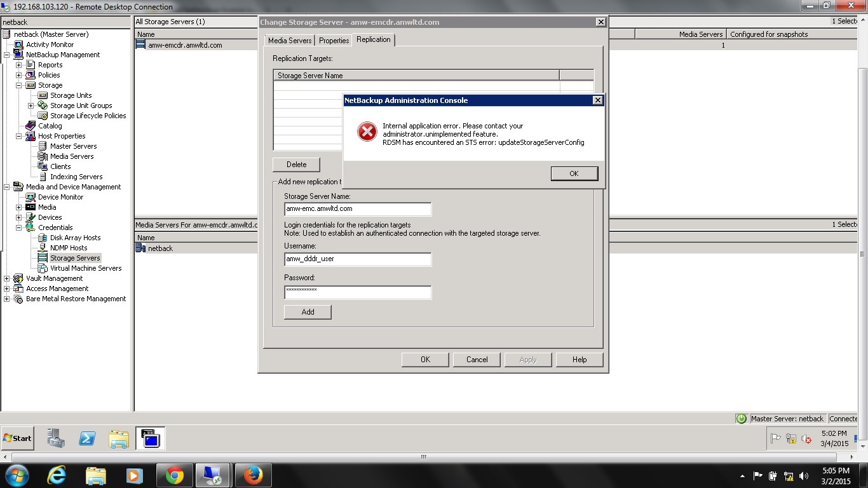Expand the Reports tree node
Screen dimensions: 868x488
20,65
